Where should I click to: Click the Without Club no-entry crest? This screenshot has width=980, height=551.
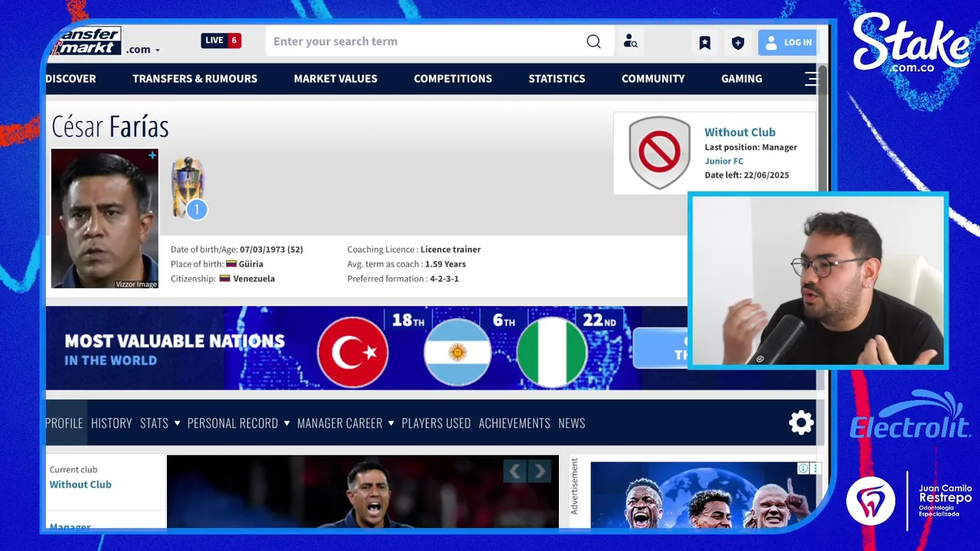coord(659,152)
